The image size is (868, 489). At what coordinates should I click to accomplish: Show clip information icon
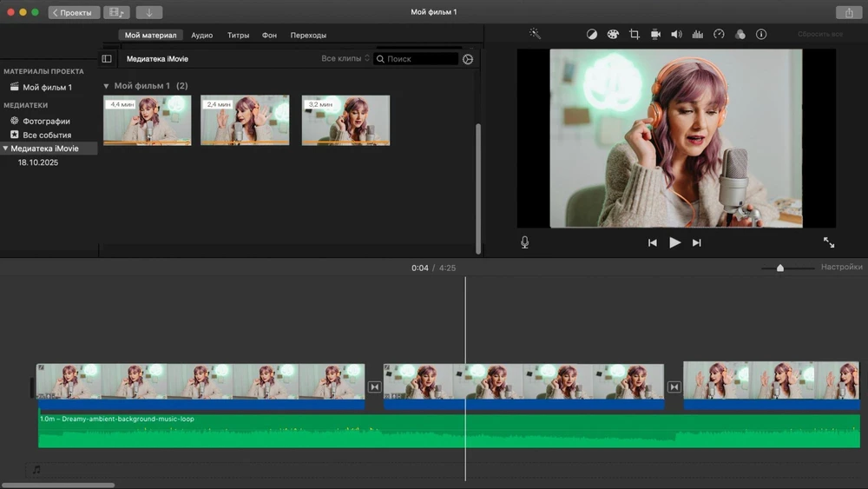tap(761, 35)
